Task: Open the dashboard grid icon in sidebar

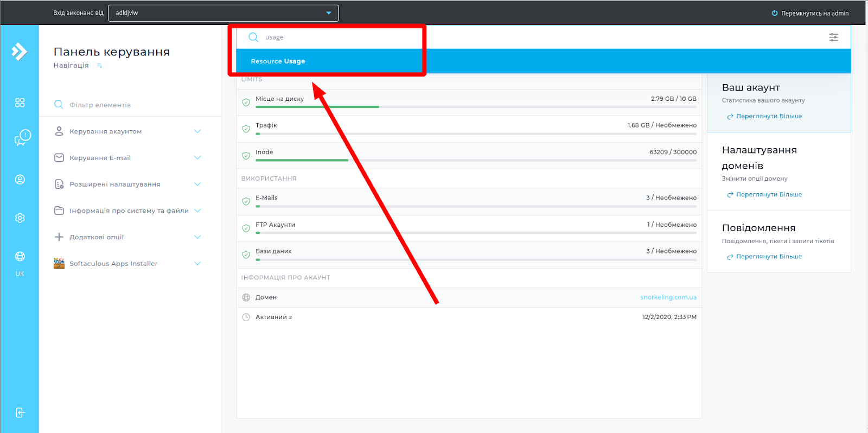Action: pyautogui.click(x=20, y=103)
